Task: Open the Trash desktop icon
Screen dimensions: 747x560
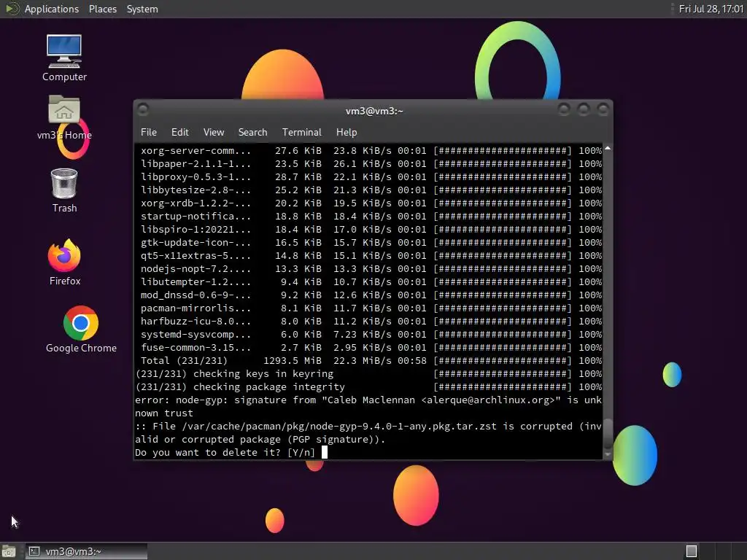Action: click(x=64, y=190)
